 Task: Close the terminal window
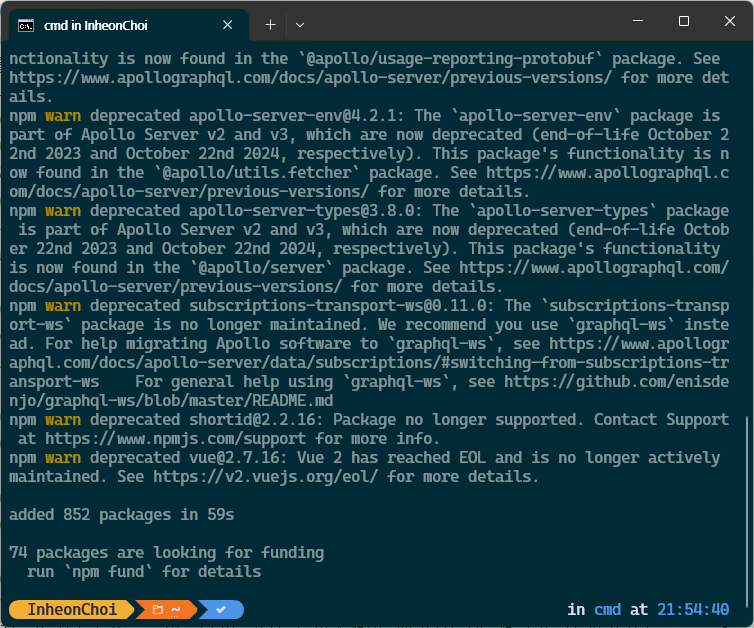click(x=729, y=21)
